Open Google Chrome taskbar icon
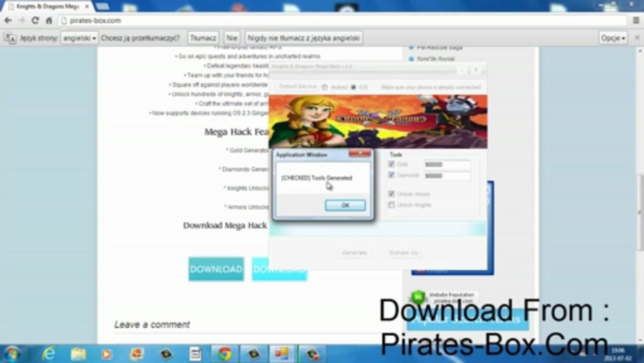Viewport: 644px width, 363px height. 225,354
